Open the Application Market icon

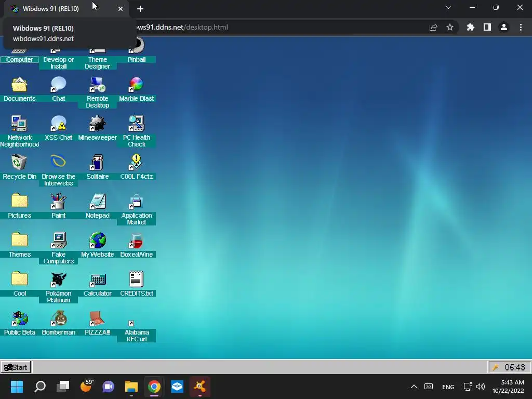137,202
